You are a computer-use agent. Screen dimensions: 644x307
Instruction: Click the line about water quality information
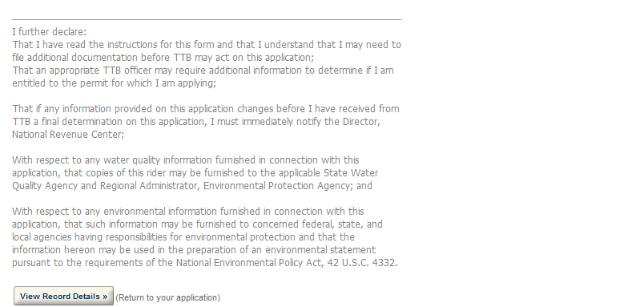point(186,160)
